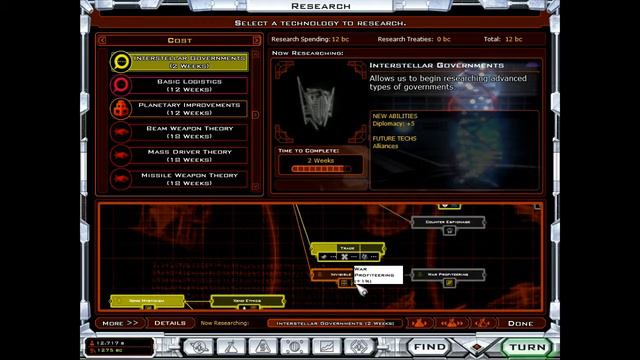Click the first research rate button left of Done

pos(419,323)
